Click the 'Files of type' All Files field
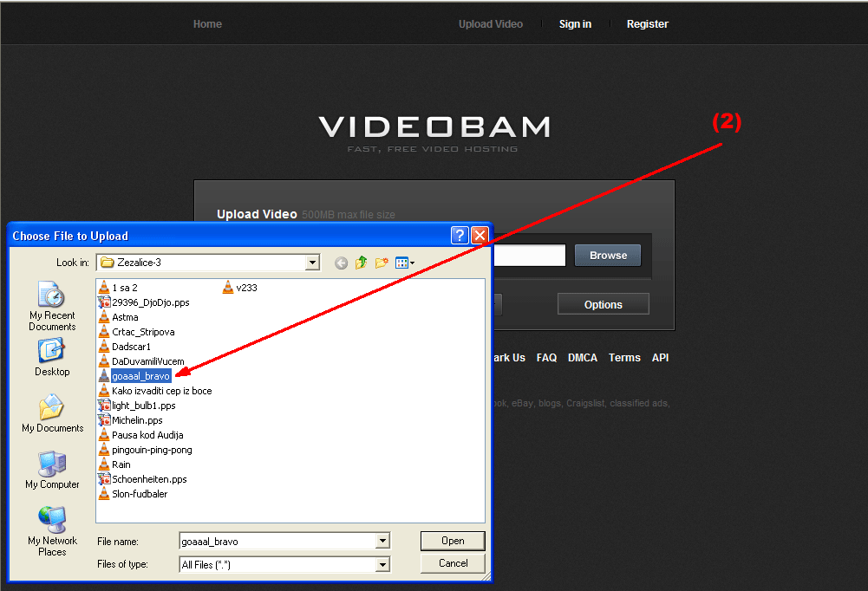 (278, 564)
